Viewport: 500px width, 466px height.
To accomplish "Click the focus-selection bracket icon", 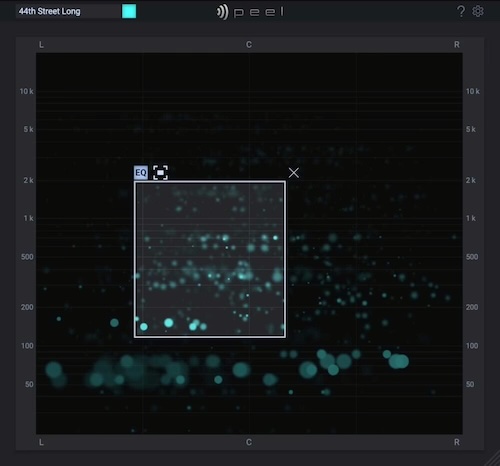I will (x=160, y=173).
